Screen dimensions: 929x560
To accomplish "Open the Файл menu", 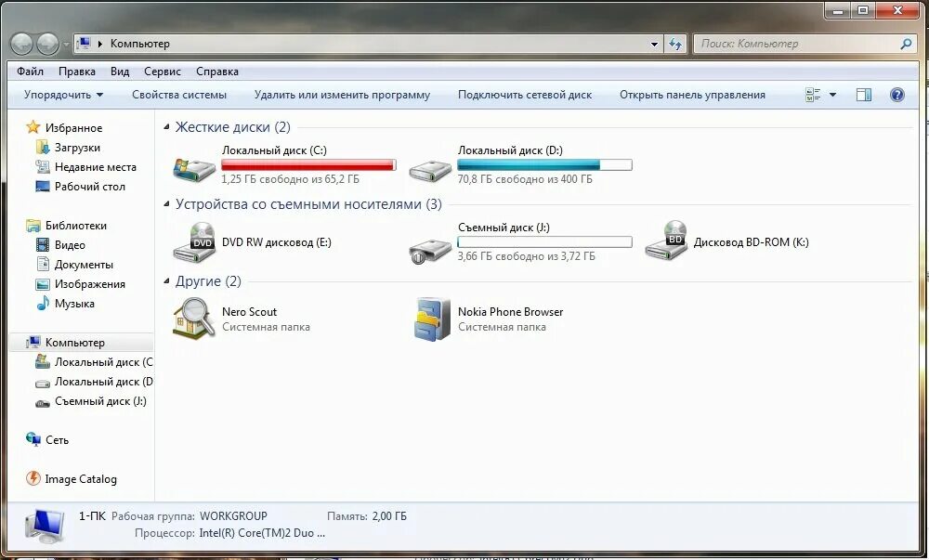I will (31, 71).
